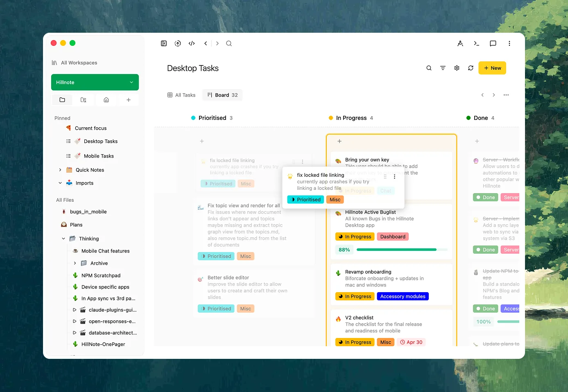Open Device specific apps note

tap(105, 287)
